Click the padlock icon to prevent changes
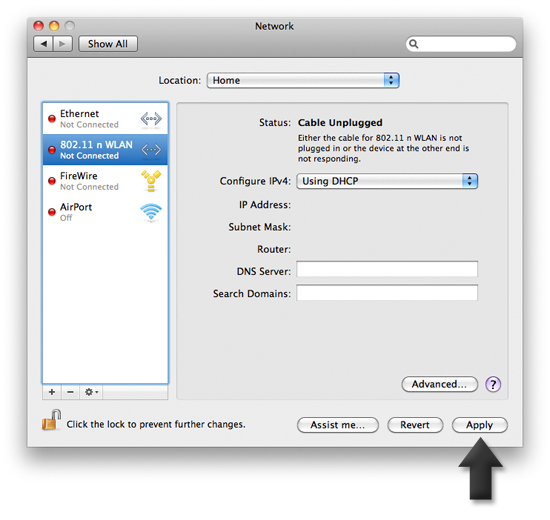 pos(51,420)
